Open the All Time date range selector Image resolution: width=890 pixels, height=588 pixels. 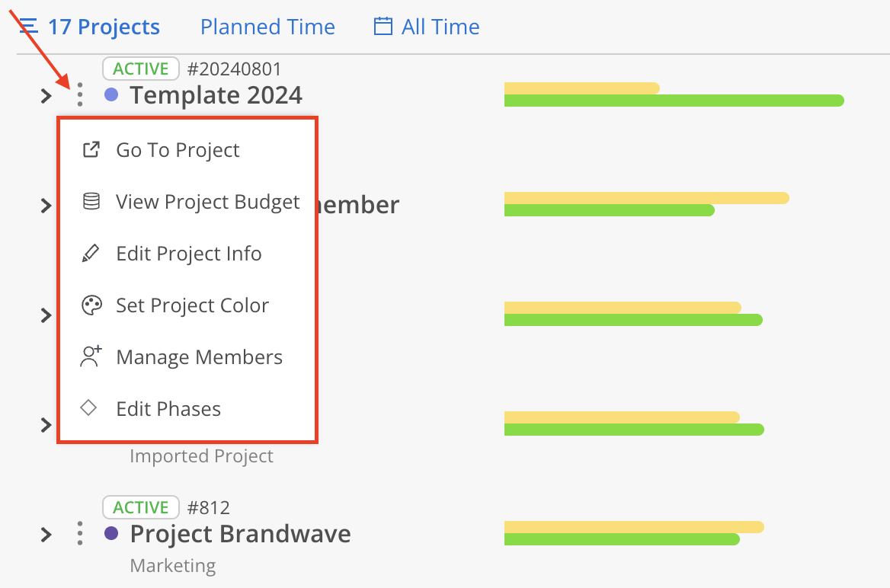[440, 27]
